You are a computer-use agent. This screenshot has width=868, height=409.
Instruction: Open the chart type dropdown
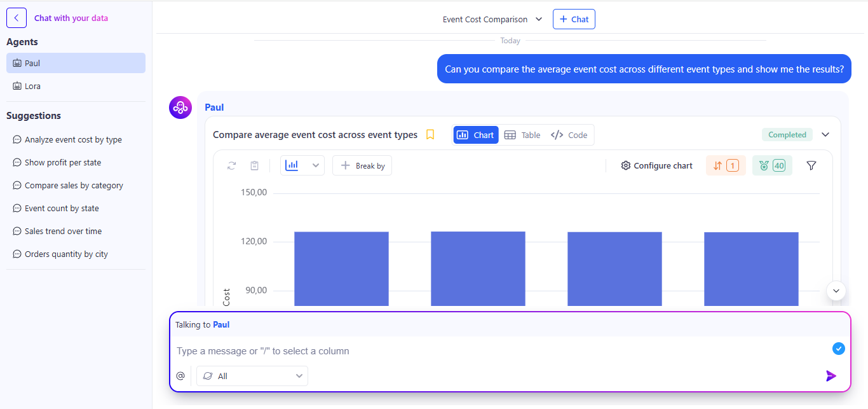(302, 165)
